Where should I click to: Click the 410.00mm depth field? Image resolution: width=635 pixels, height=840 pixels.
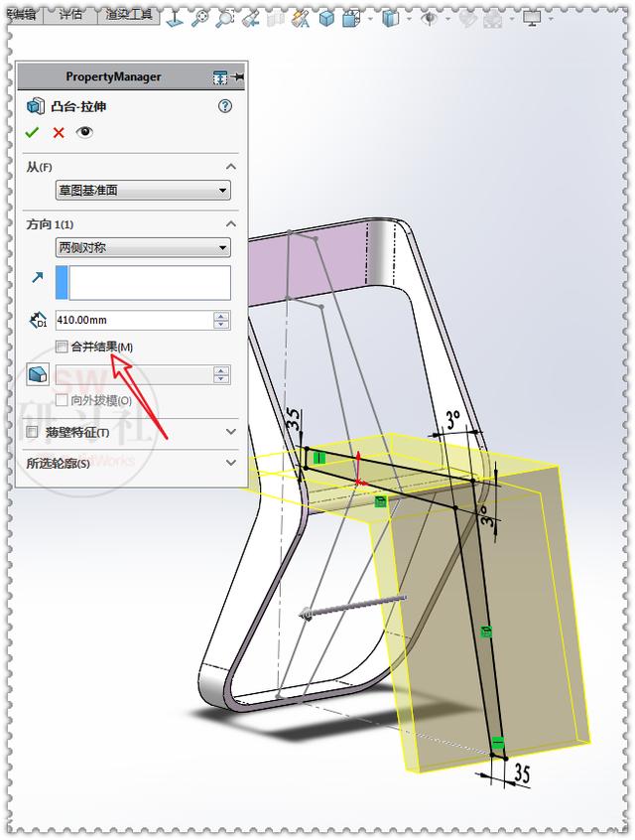click(x=134, y=320)
